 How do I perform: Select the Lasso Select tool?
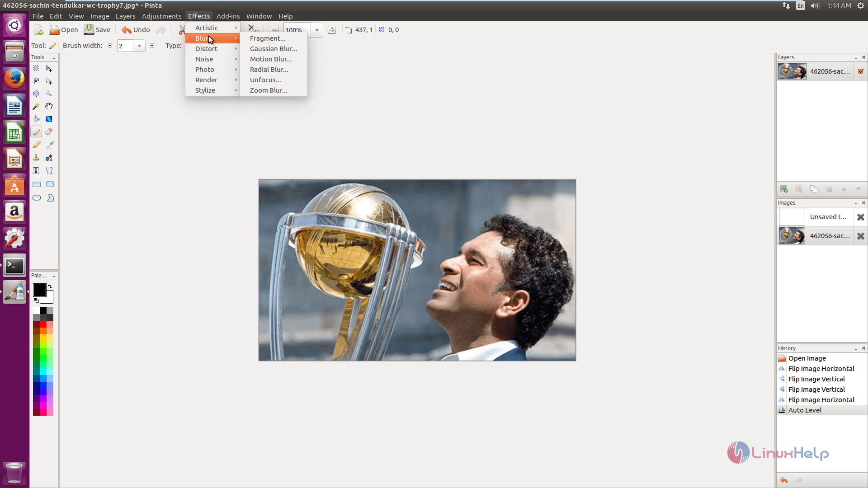pos(36,81)
